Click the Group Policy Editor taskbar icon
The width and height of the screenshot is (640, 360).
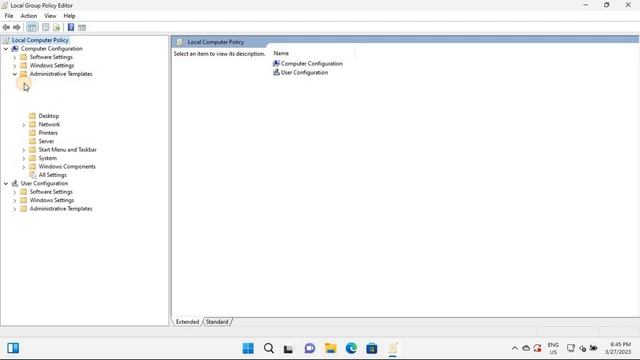click(393, 348)
